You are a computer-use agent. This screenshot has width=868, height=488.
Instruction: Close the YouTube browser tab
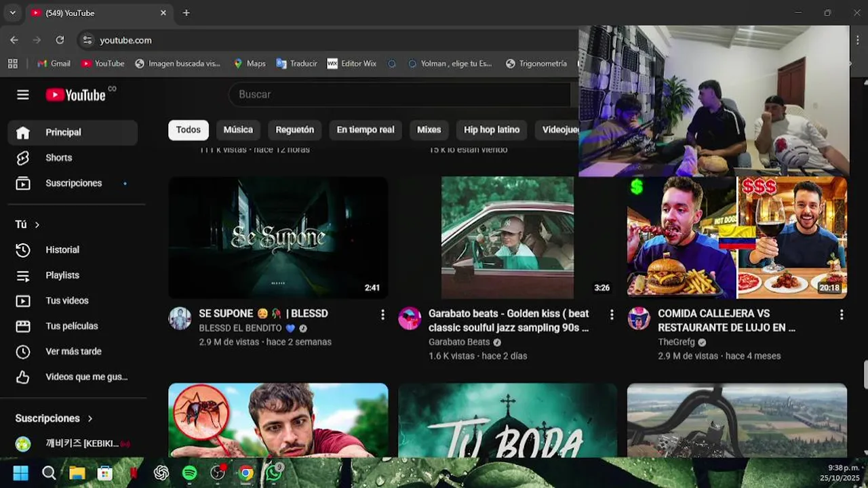pyautogui.click(x=163, y=13)
